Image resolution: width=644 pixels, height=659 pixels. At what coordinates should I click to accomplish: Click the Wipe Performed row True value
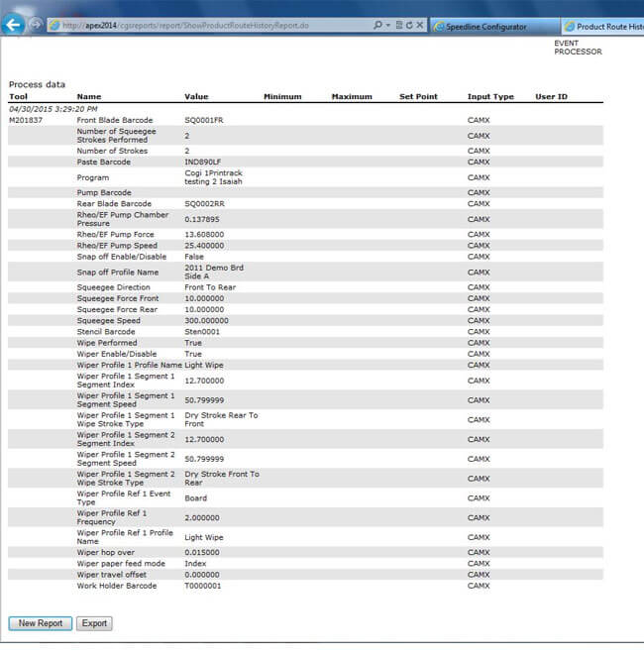click(x=193, y=343)
